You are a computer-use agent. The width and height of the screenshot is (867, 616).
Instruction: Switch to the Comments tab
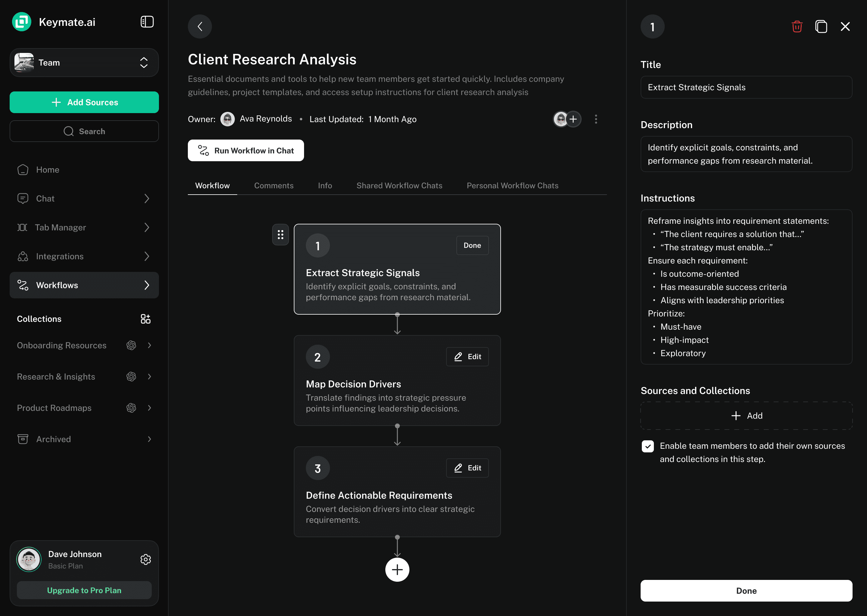click(x=274, y=186)
